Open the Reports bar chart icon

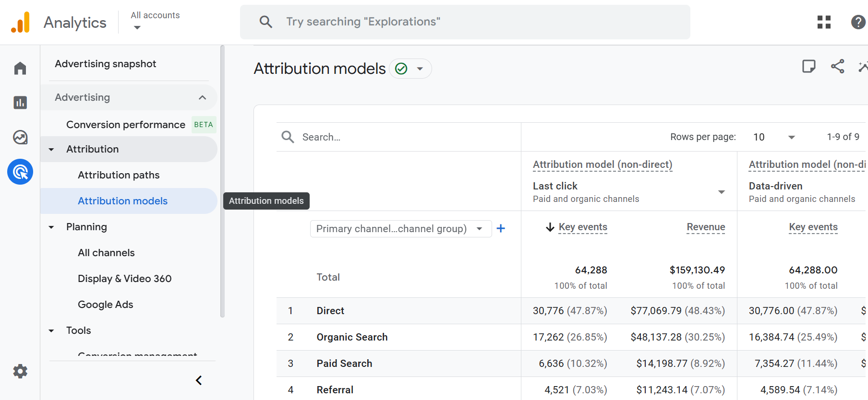tap(20, 103)
